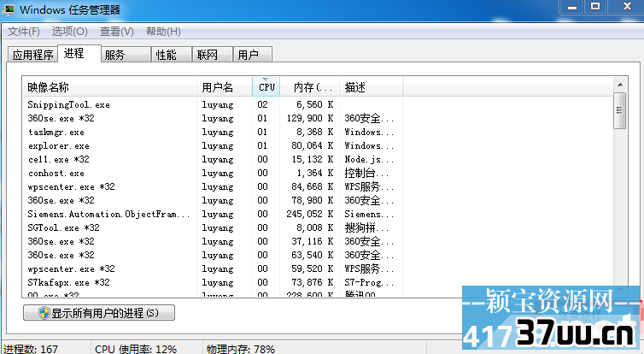
Task: Close the Task Manager window
Action: tap(626, 7)
